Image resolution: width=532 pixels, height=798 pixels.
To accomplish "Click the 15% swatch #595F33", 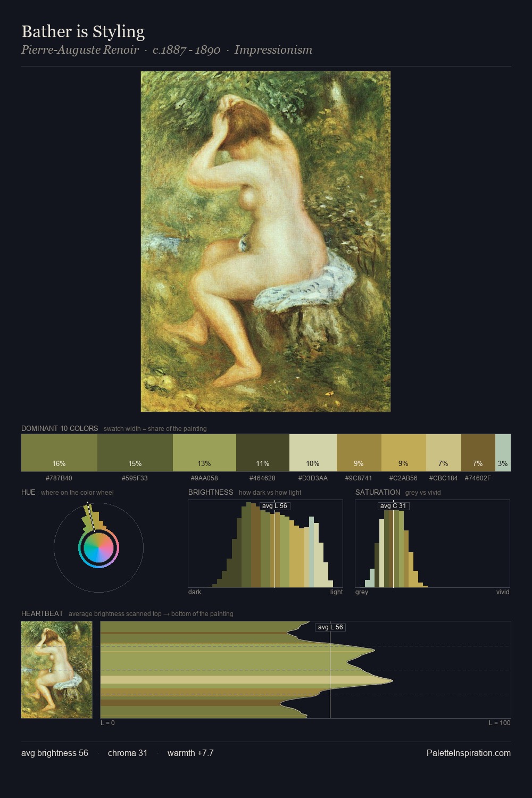I will [x=135, y=453].
